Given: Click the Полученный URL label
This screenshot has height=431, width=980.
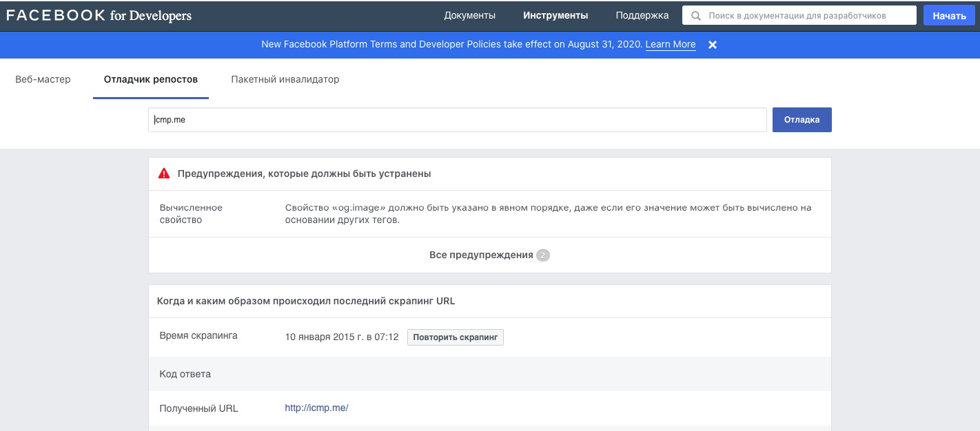Looking at the screenshot, I should pos(198,408).
